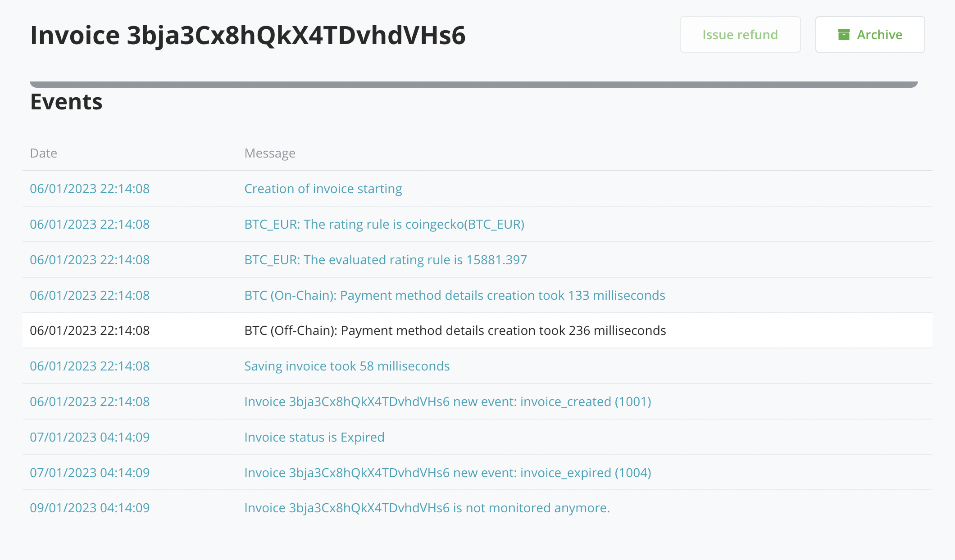The width and height of the screenshot is (955, 560).
Task: Click the invoice_created (1001) event message
Action: (x=448, y=401)
